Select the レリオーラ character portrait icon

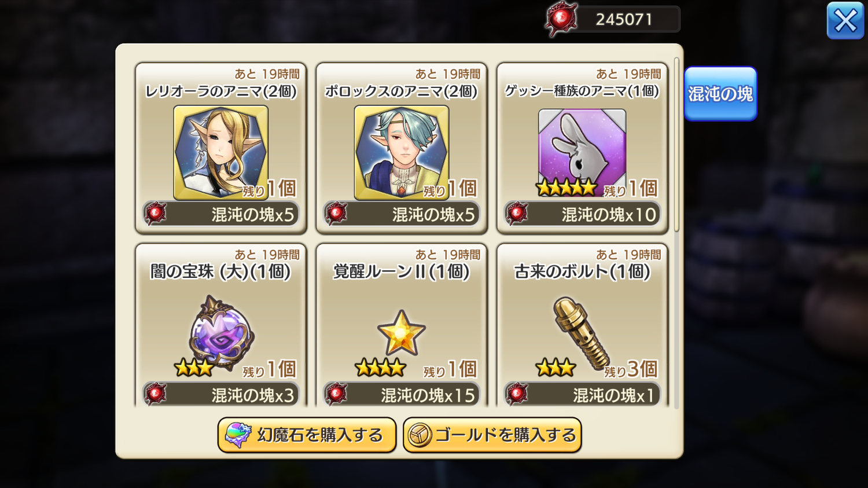click(220, 153)
